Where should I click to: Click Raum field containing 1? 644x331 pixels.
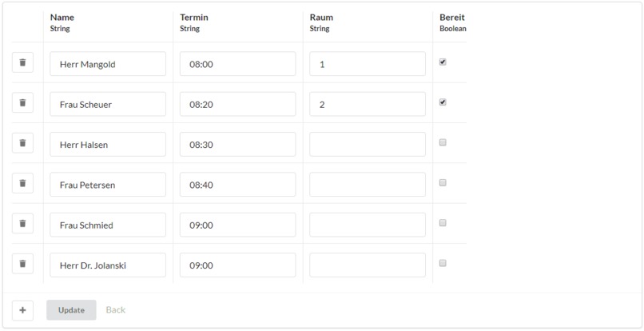click(368, 64)
